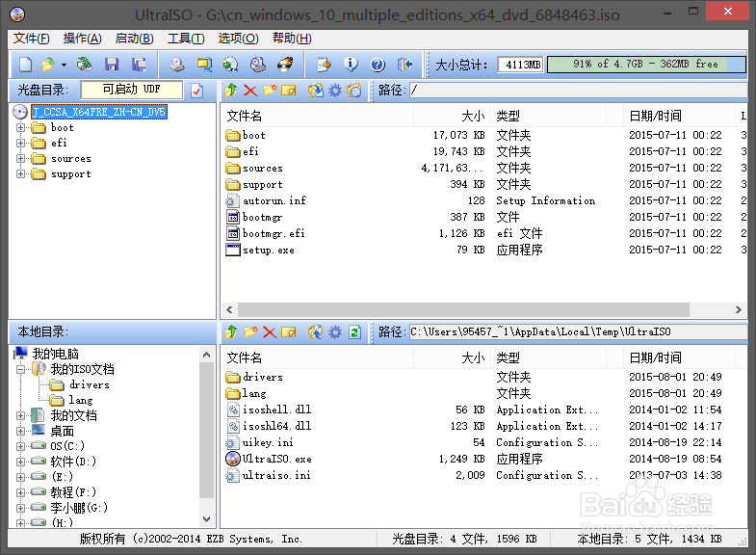The image size is (756, 555).
Task: Click the 文件名 column header in disc pane
Action: [318, 116]
